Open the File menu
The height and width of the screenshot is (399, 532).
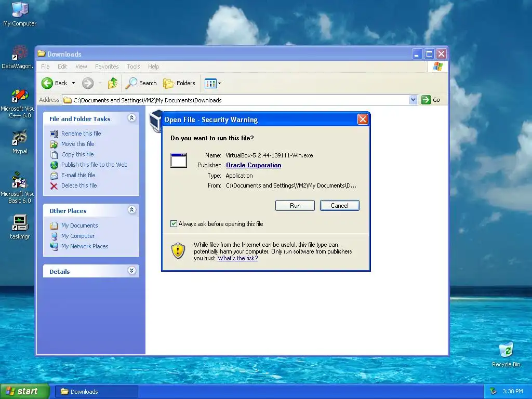tap(45, 66)
